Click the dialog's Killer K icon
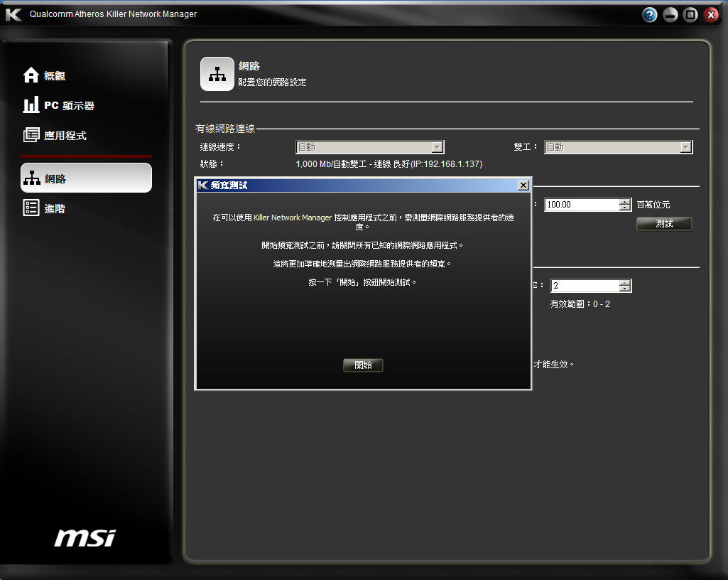 (x=203, y=186)
